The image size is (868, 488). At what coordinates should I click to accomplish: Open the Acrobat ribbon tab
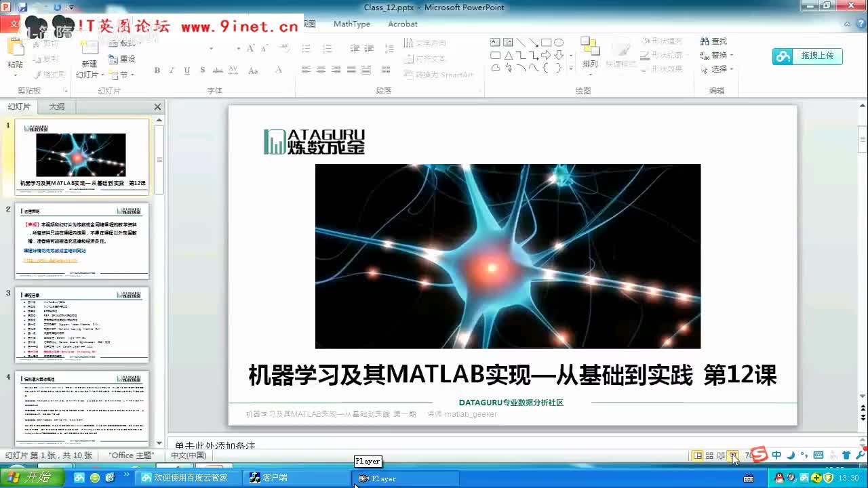click(x=403, y=24)
